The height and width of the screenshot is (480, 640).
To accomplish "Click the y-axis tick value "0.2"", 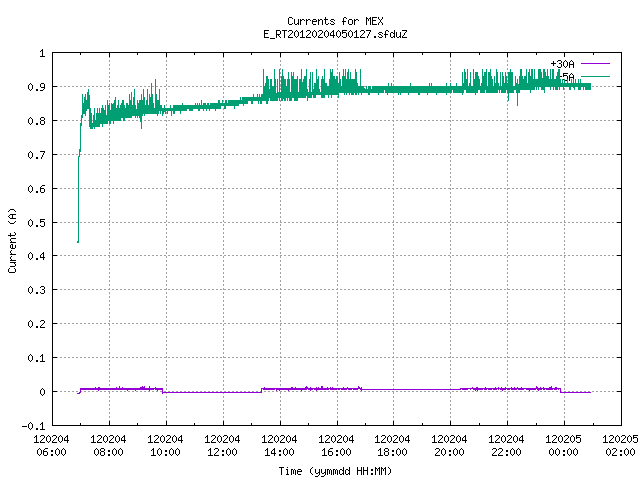I will (36, 324).
